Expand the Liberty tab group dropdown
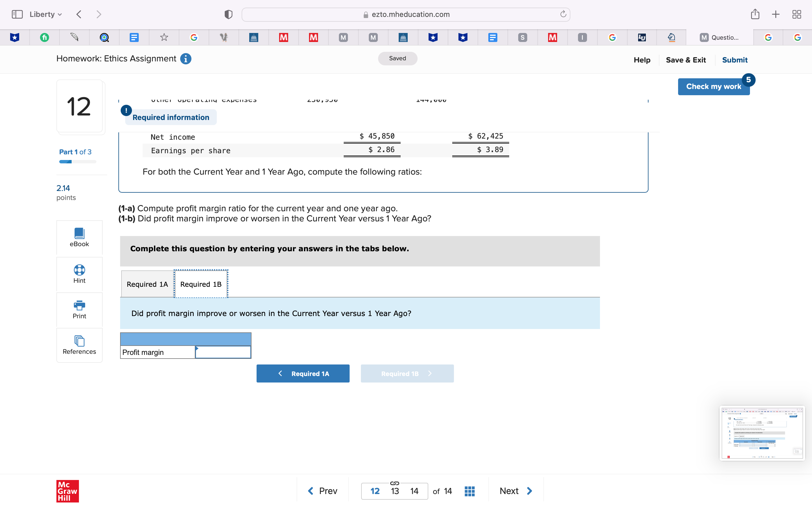 [46, 14]
